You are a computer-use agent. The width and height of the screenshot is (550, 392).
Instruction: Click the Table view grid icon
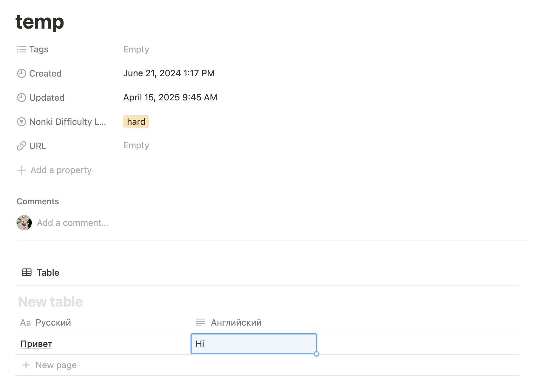pyautogui.click(x=27, y=273)
